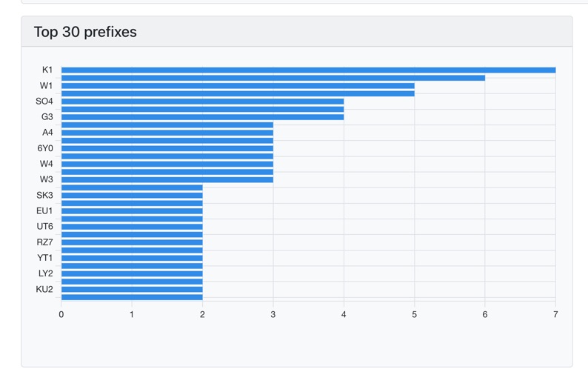The width and height of the screenshot is (588, 372).
Task: Click the G3 prefix bar
Action: [x=202, y=117]
